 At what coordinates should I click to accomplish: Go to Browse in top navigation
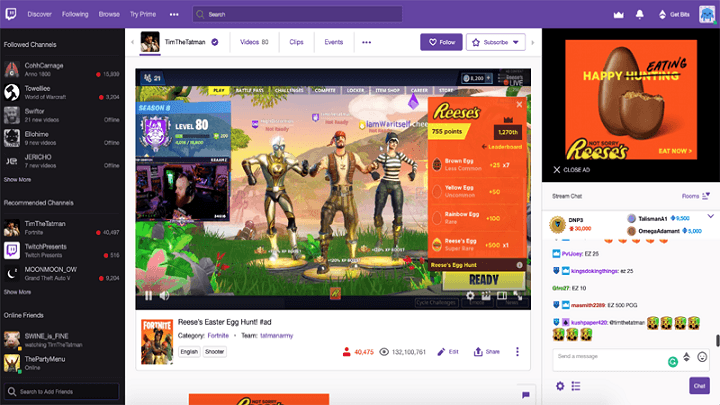[109, 14]
